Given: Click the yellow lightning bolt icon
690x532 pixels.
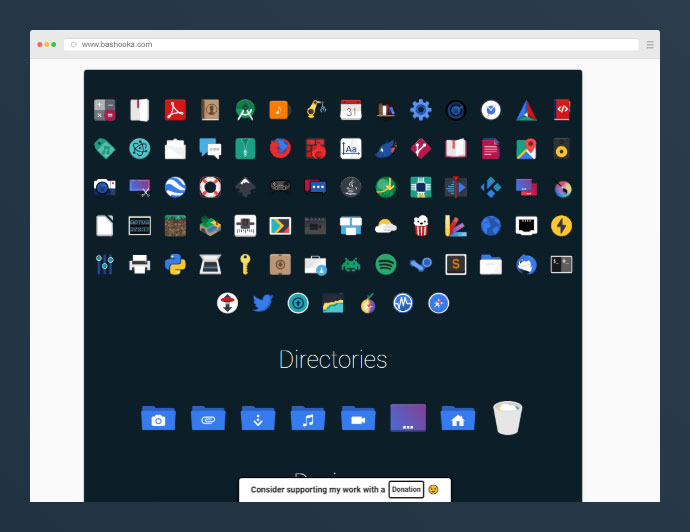Looking at the screenshot, I should [562, 226].
